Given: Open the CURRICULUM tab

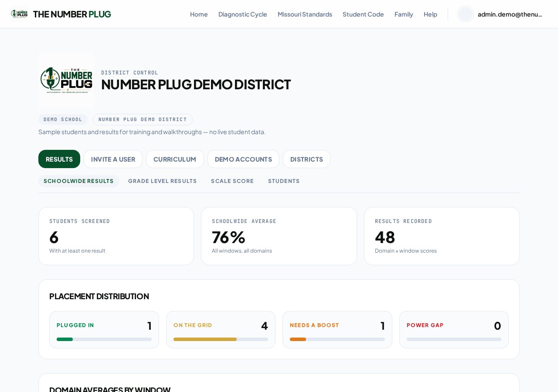Looking at the screenshot, I should tap(175, 159).
